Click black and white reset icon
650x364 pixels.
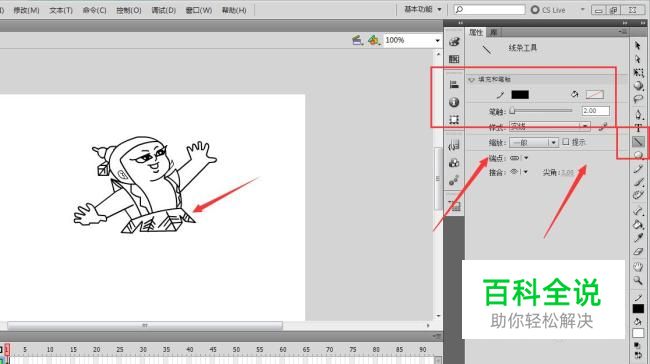[x=637, y=345]
